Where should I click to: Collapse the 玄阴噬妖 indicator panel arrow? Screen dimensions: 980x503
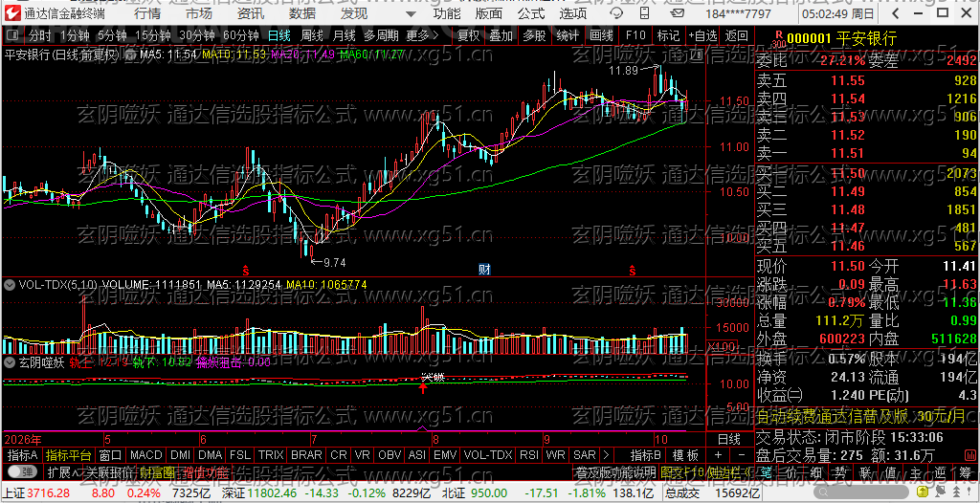point(10,361)
